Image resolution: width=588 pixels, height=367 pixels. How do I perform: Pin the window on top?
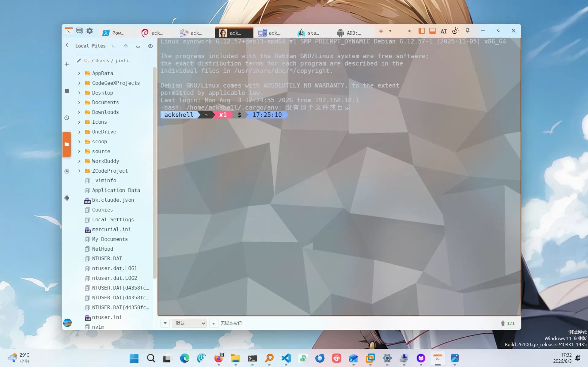coord(468,31)
